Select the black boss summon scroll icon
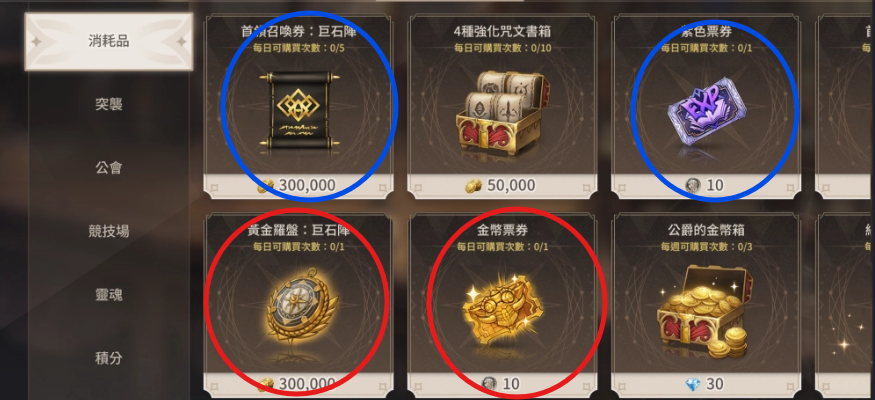 tap(298, 112)
